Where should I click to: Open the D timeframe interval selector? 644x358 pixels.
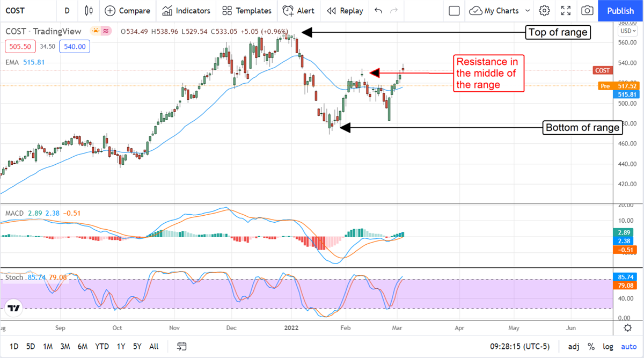click(67, 11)
